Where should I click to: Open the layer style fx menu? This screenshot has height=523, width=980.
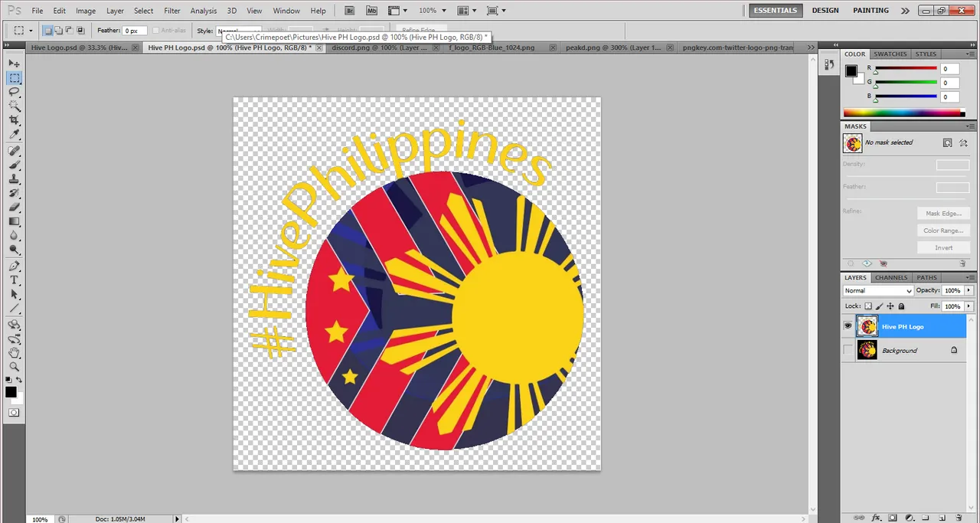tap(877, 518)
